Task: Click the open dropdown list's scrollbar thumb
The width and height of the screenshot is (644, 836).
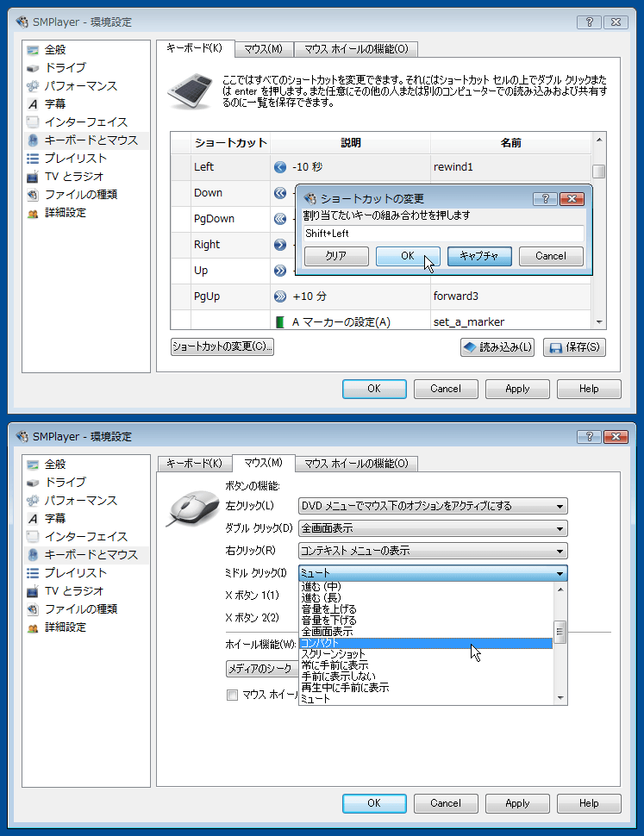Action: pyautogui.click(x=560, y=632)
